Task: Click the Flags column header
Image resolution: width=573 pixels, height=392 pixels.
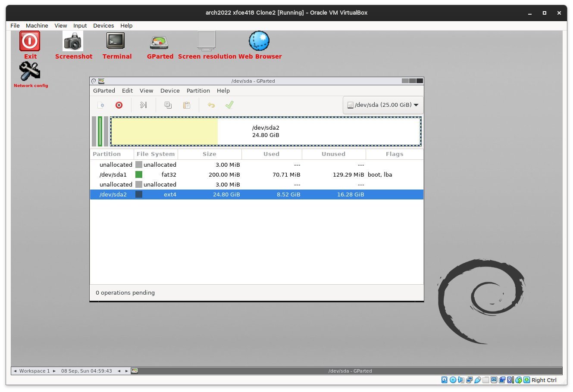Action: coord(395,154)
